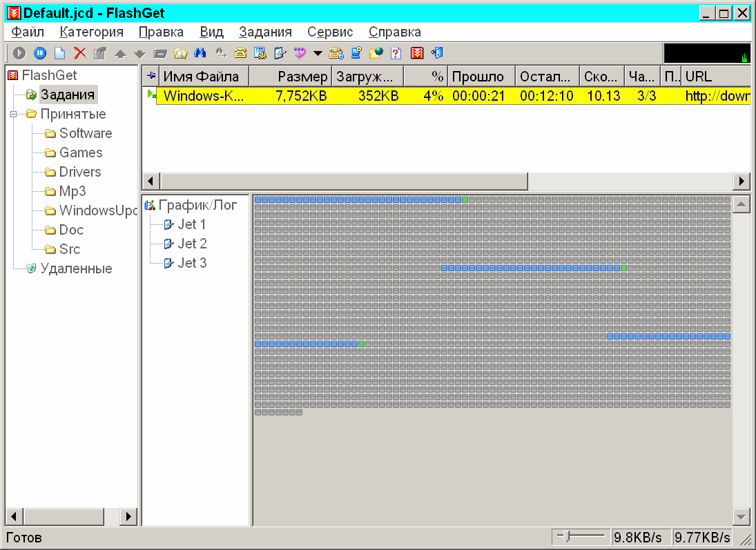Viewport: 756px width, 550px height.
Task: Sort by Загруж... column header
Action: (x=367, y=76)
